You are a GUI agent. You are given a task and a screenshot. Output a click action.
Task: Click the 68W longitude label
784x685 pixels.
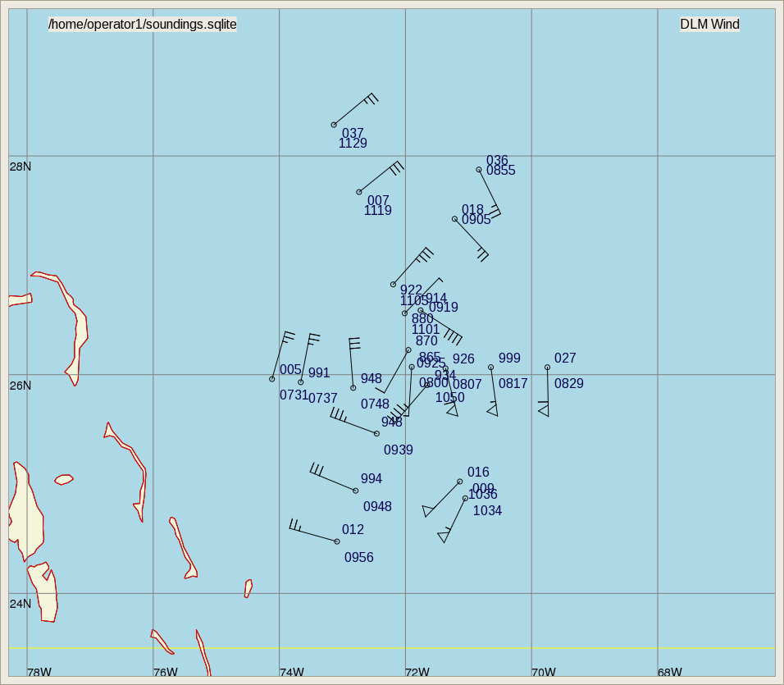tap(669, 672)
